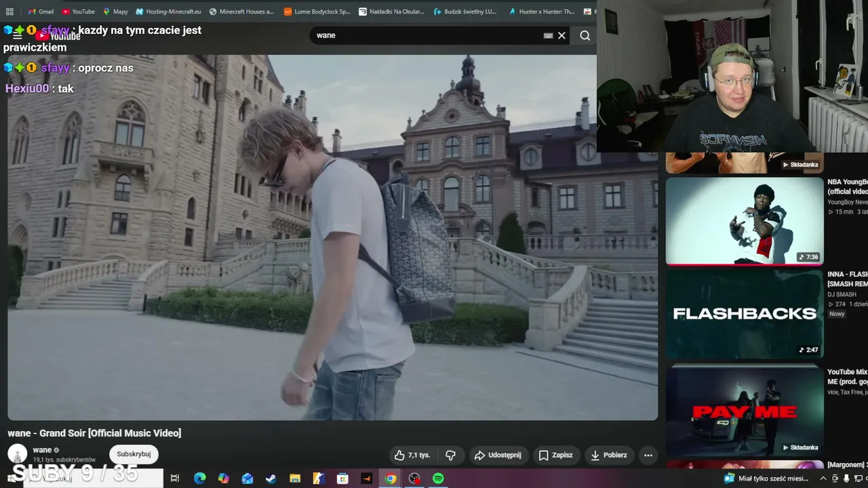Share the video via Udostępnij
This screenshot has height=488, width=868.
coord(498,455)
